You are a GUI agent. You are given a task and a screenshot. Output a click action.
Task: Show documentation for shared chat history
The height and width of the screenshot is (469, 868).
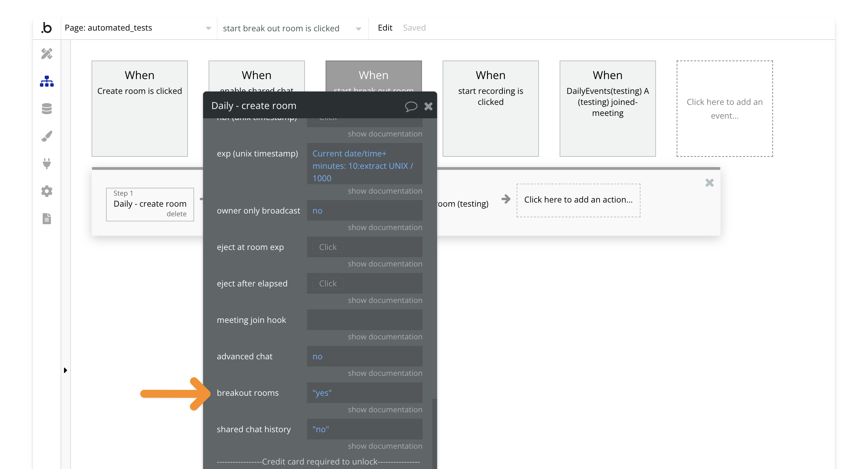click(385, 446)
